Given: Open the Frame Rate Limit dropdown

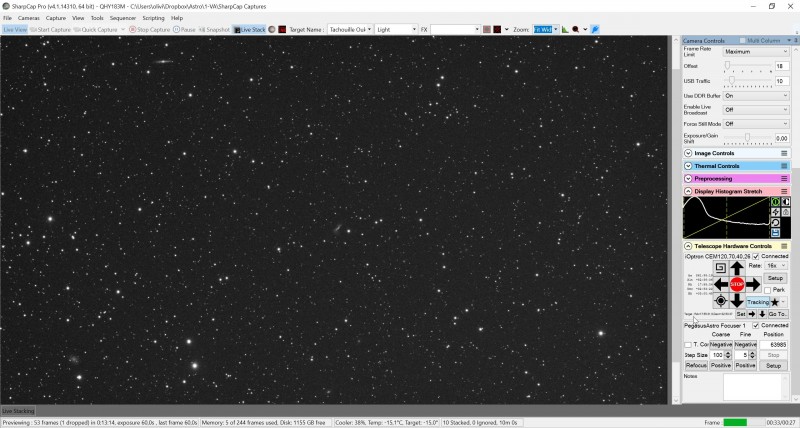Looking at the screenshot, I should tap(756, 52).
